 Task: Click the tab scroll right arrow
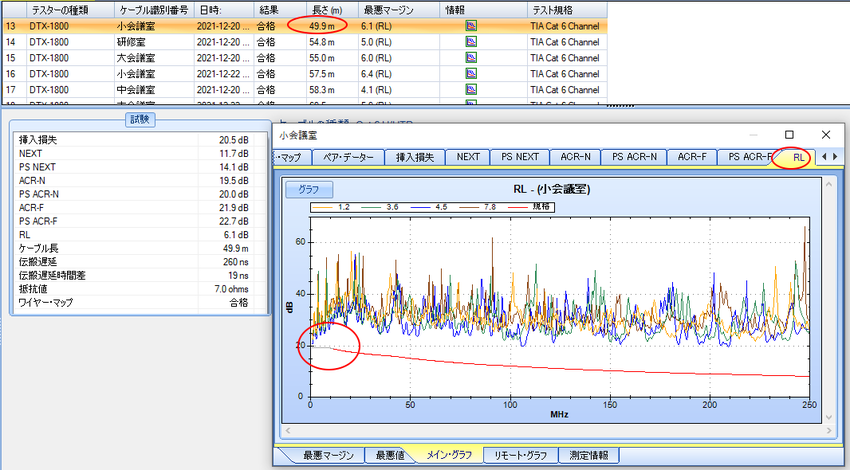[x=835, y=157]
